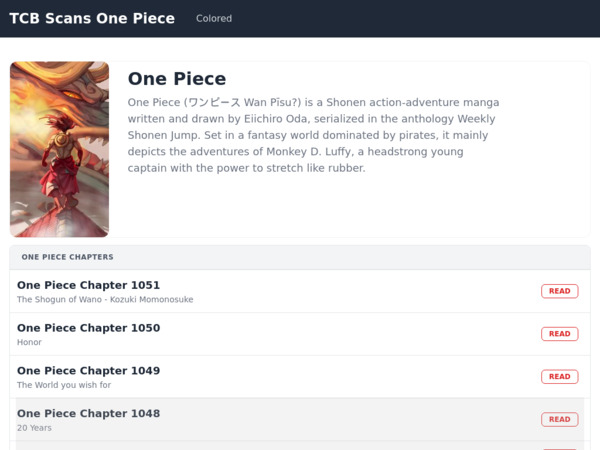This screenshot has width=600, height=450.
Task: Click the ONE PIECE CHAPTERS section header
Action: (x=67, y=257)
